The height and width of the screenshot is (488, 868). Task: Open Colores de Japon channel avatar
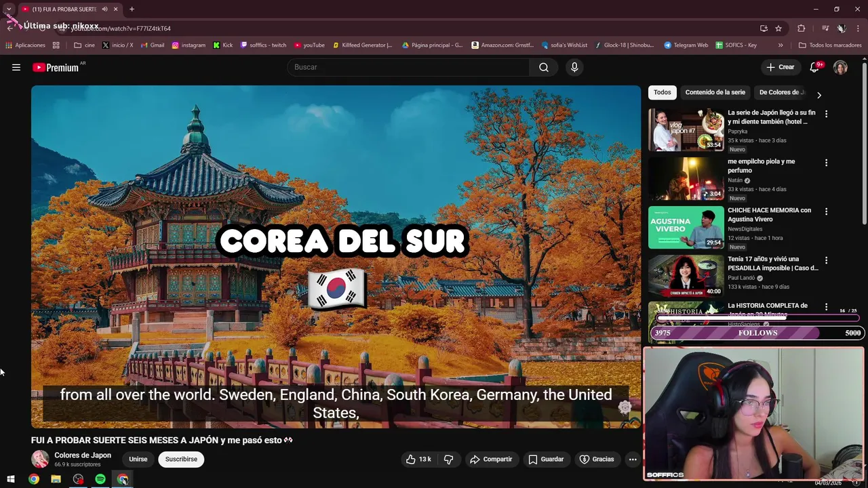point(40,459)
